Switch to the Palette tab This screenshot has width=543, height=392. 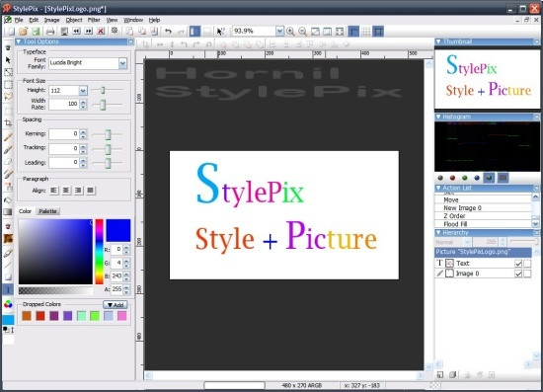(47, 211)
